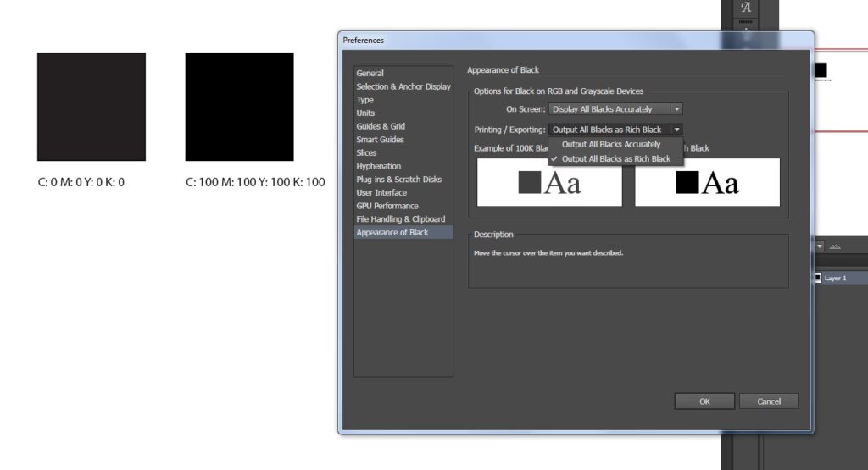Choose Output All Blacks as Rich Black
Screen dimensions: 868x470
click(615, 158)
